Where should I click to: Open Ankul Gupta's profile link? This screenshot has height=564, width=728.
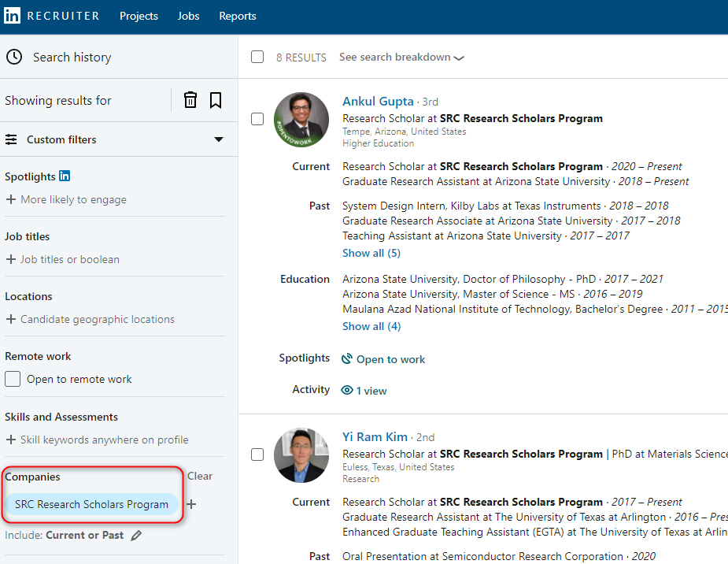coord(378,102)
